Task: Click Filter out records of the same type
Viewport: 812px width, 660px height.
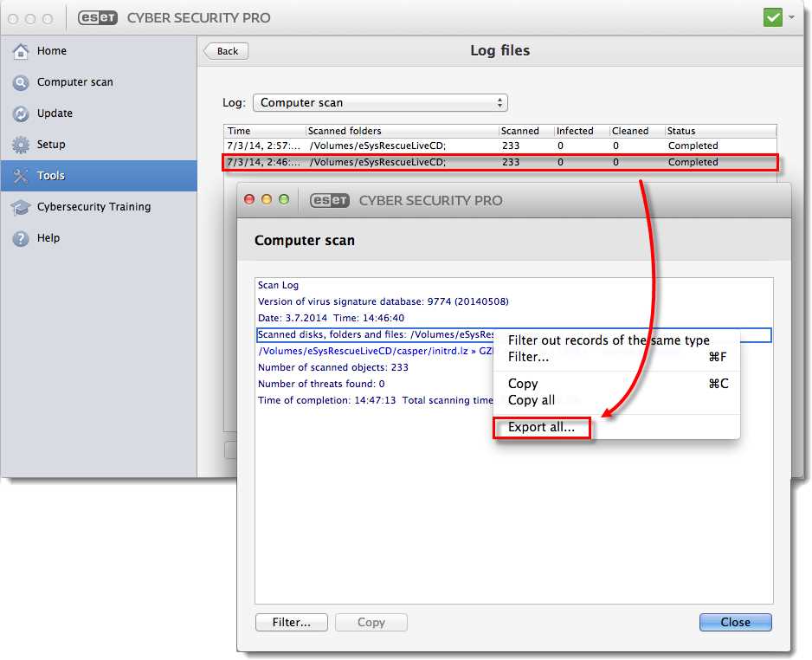Action: [609, 340]
